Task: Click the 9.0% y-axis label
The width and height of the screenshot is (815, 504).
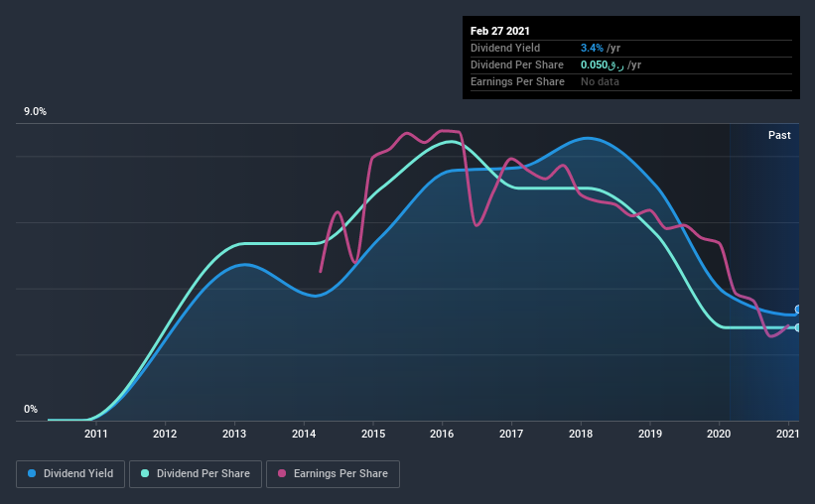Action: coord(35,112)
